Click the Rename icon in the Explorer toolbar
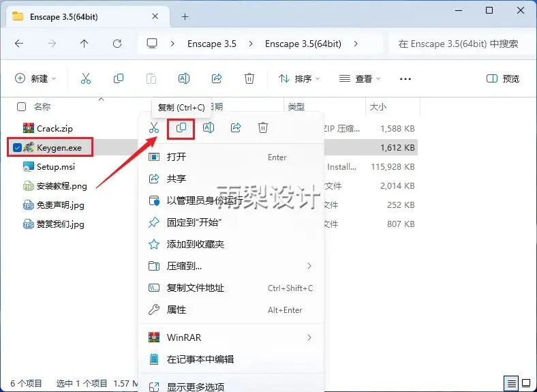The height and width of the screenshot is (392, 537). pos(184,79)
